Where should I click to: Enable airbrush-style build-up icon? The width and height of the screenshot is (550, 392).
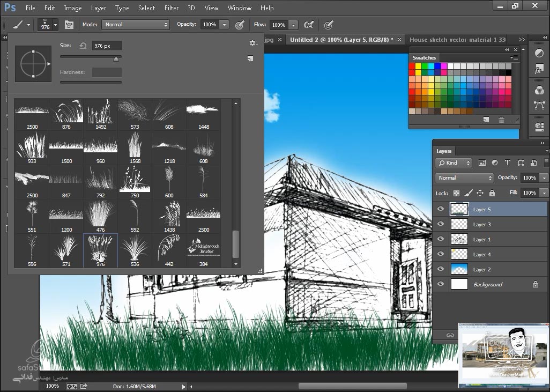click(308, 25)
